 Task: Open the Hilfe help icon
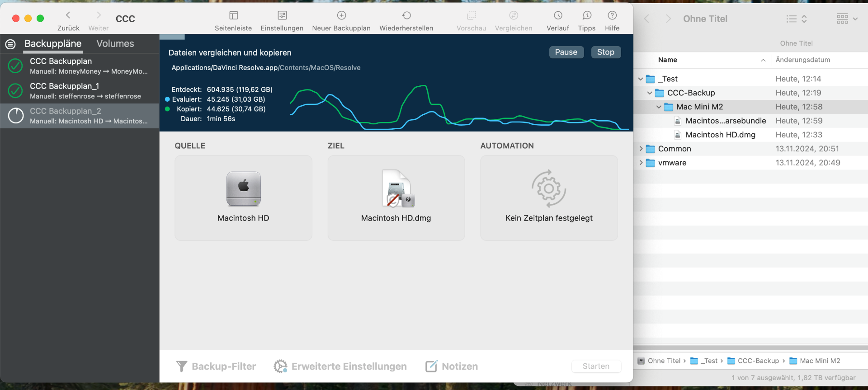pos(612,15)
